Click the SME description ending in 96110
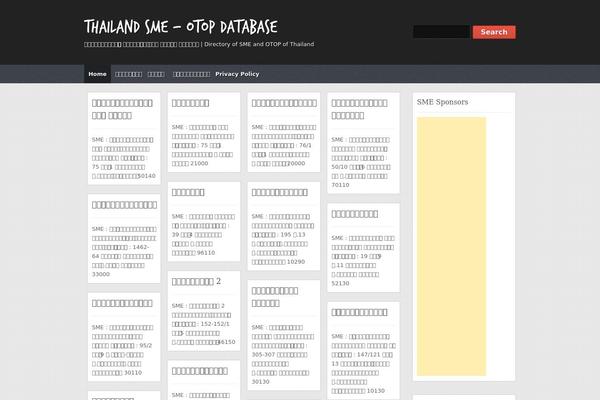 203,235
